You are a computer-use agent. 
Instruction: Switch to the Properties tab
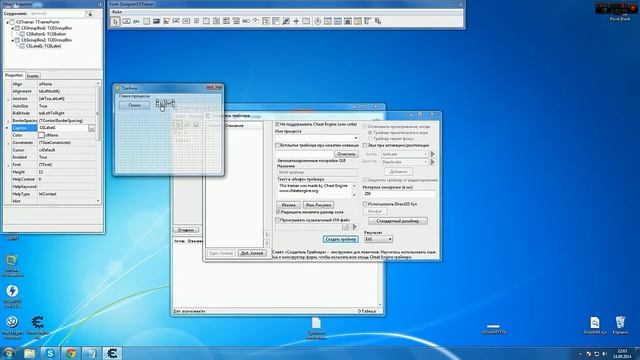14,76
